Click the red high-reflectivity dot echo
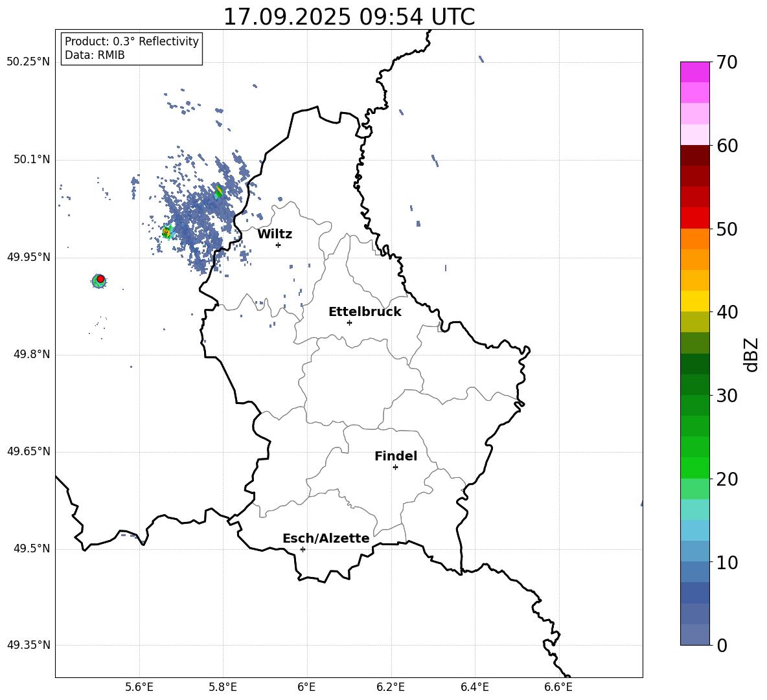767x700 pixels. 100,279
